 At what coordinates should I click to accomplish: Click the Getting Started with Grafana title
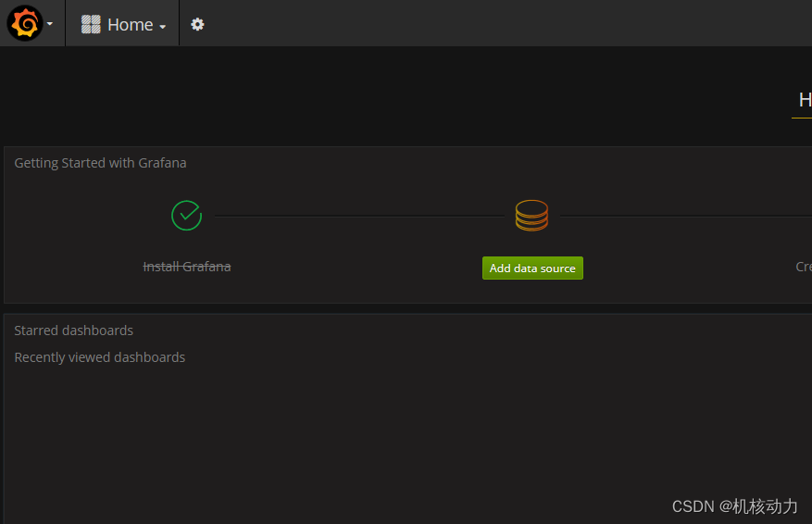coord(101,163)
